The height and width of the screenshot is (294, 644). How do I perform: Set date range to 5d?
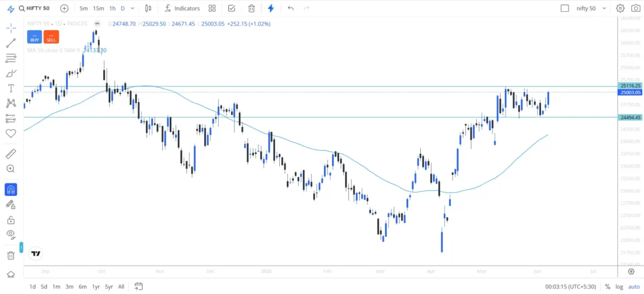[x=45, y=286]
